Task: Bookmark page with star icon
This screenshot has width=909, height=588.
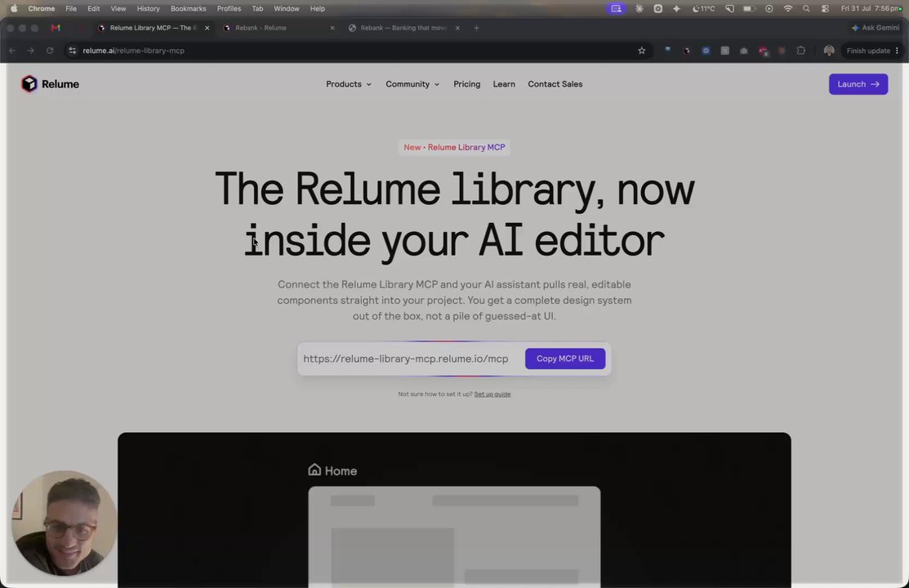Action: [642, 51]
